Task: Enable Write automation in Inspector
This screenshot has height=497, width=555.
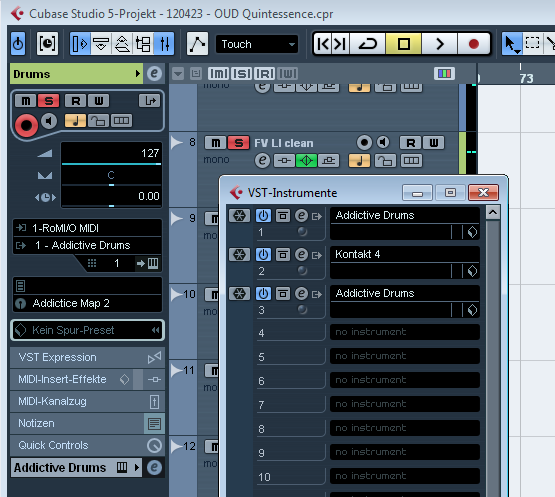Action: (x=98, y=101)
